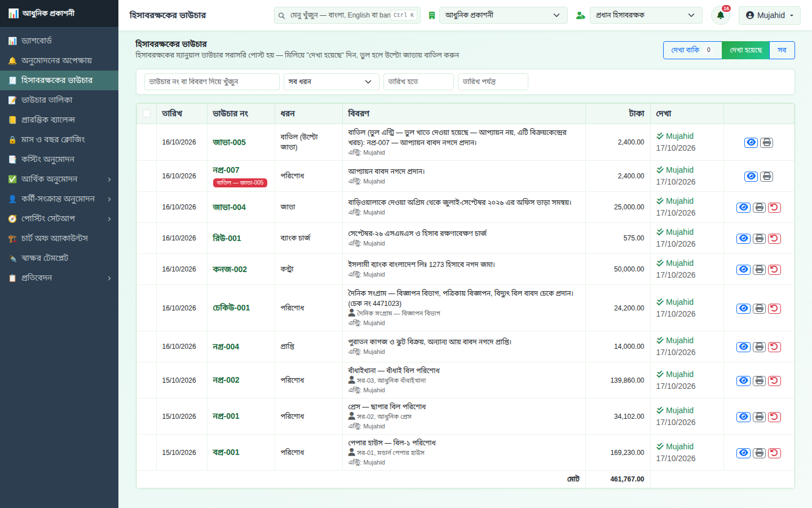The height and width of the screenshot is (508, 812).
Task: Tick the select-all checkbox in table header
Action: (x=147, y=113)
